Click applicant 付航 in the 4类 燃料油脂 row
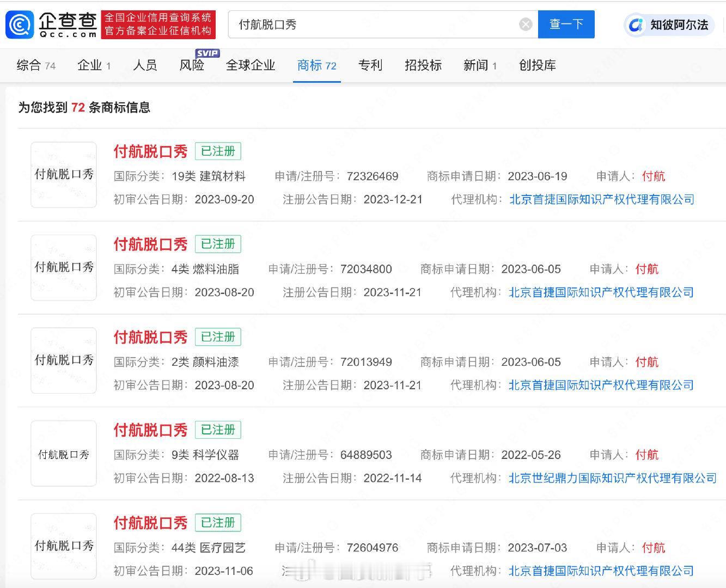726x588 pixels. [x=647, y=269]
